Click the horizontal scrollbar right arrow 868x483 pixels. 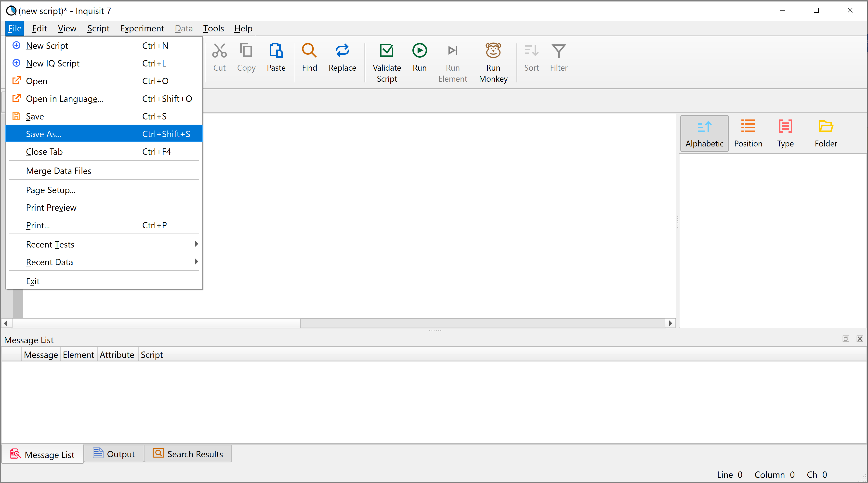[670, 323]
